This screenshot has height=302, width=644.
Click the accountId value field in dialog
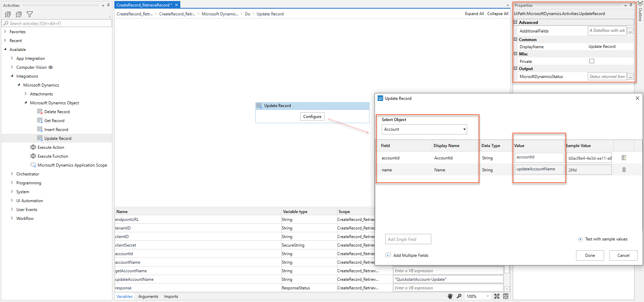pyautogui.click(x=540, y=157)
